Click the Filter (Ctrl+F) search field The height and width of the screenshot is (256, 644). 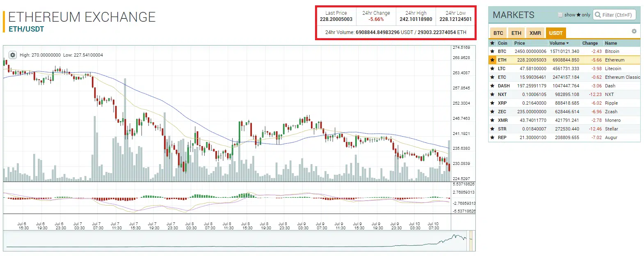pos(614,15)
